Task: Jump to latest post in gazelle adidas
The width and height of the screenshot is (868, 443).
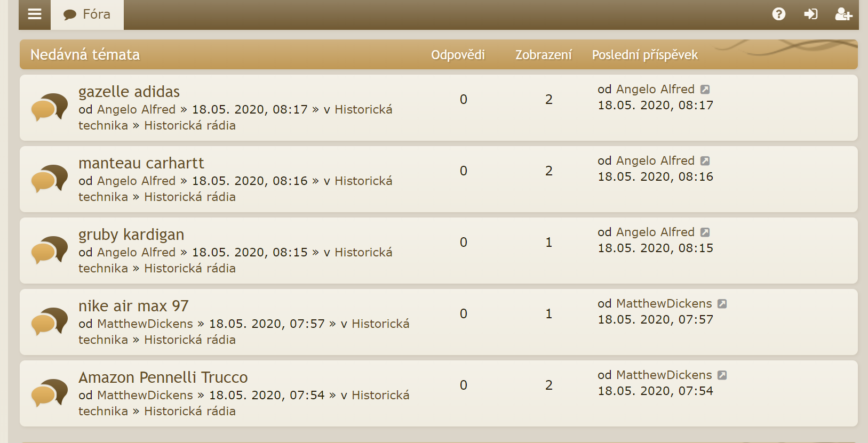Action: pos(705,90)
